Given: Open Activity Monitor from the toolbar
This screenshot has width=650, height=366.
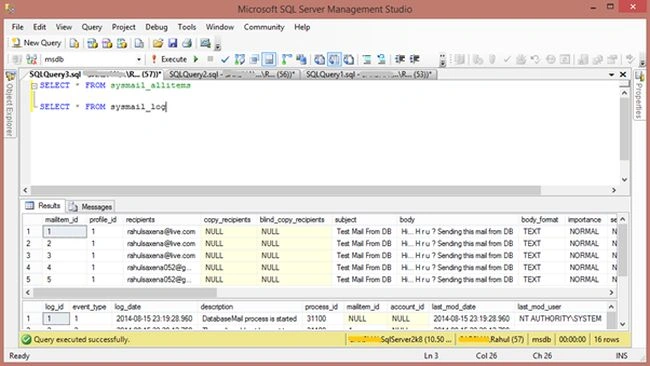Looking at the screenshot, I should 205,43.
